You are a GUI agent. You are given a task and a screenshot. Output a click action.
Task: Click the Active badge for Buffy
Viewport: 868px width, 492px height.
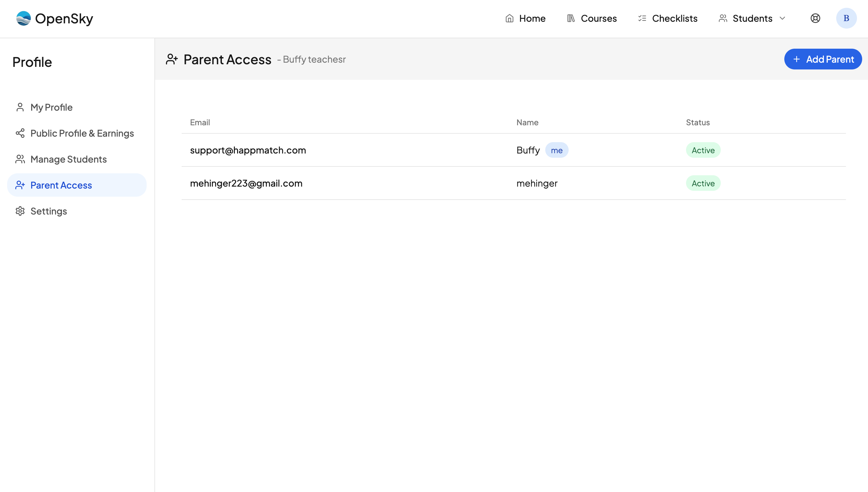(703, 150)
